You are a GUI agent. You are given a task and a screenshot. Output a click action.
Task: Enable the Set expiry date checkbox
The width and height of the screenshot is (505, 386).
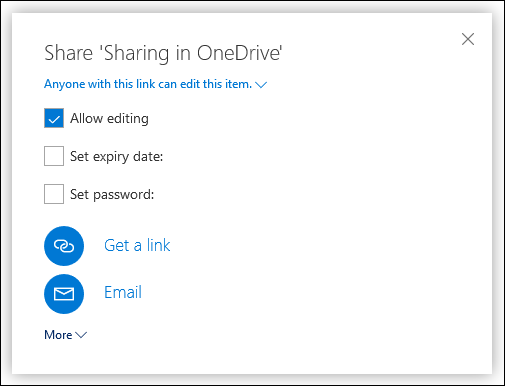54,156
